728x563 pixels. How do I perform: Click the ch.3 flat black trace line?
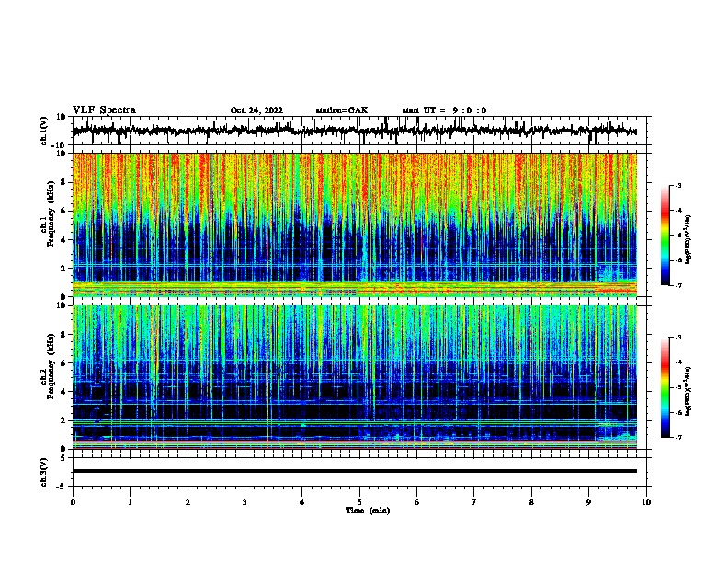(355, 471)
